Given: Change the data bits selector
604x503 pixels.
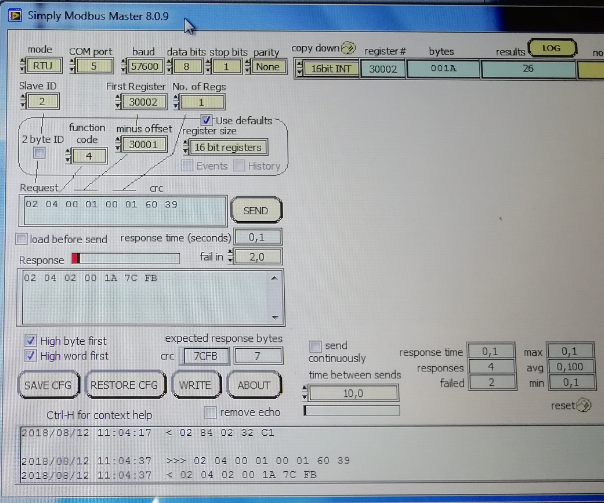Looking at the screenshot, I should (x=185, y=66).
